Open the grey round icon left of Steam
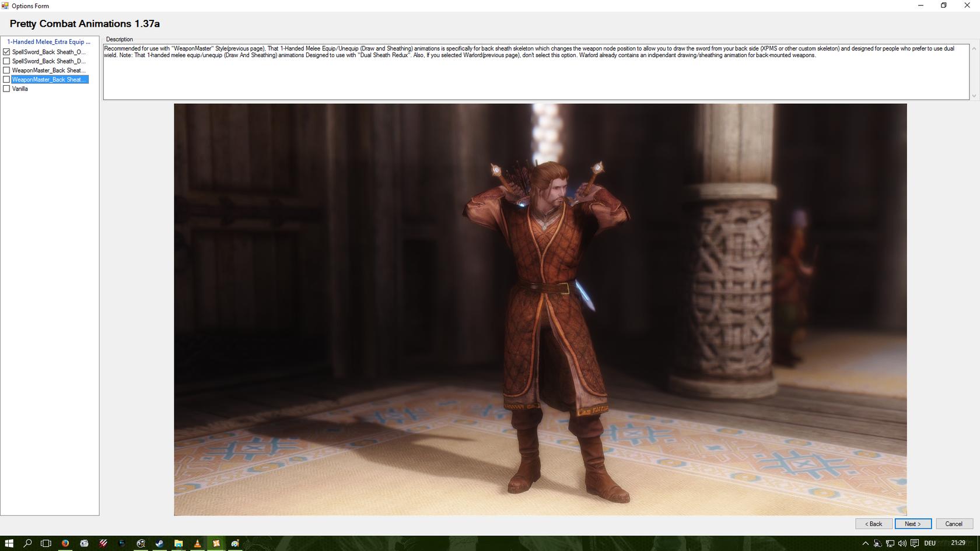This screenshot has width=980, height=551. point(141,543)
